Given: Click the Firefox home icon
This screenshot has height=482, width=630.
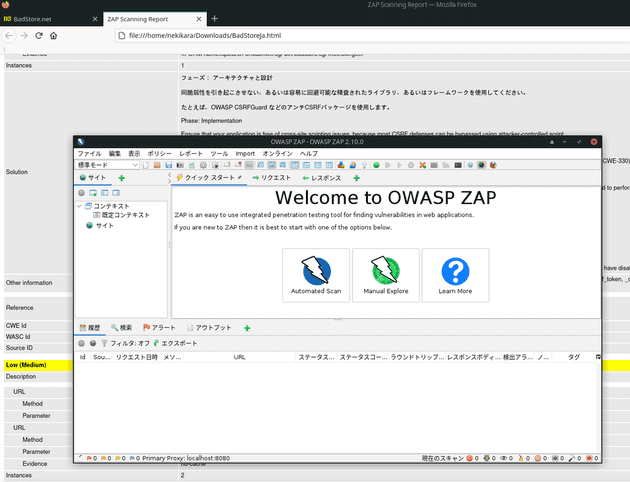Looking at the screenshot, I should point(53,35).
